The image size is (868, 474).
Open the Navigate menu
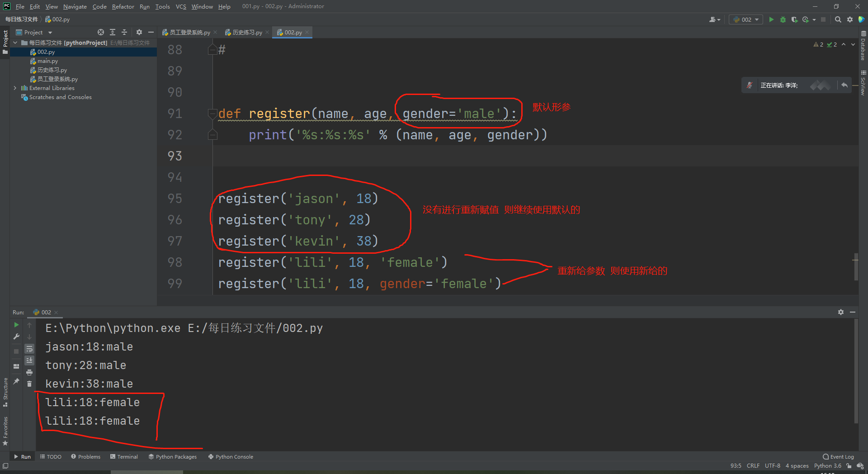[75, 6]
